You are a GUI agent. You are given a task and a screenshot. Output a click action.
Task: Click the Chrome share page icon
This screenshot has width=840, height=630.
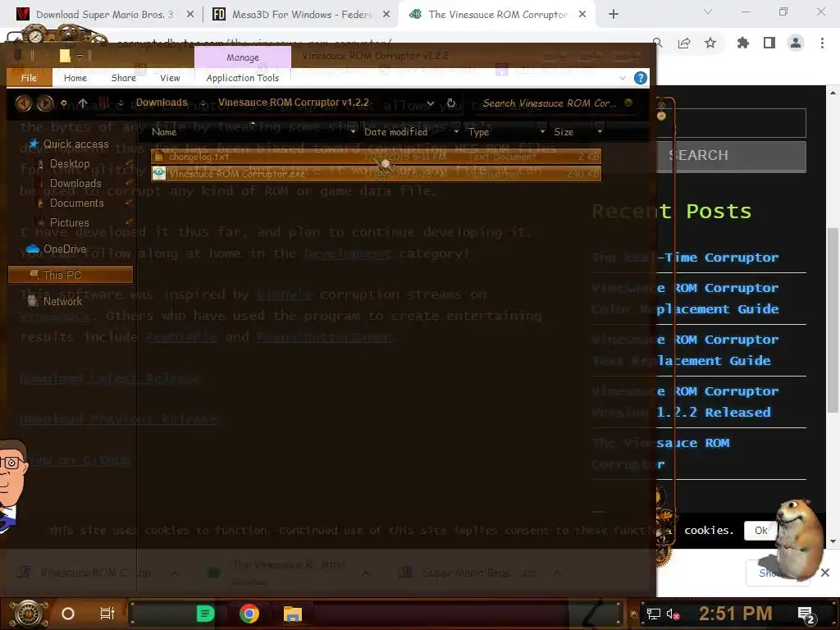click(684, 43)
